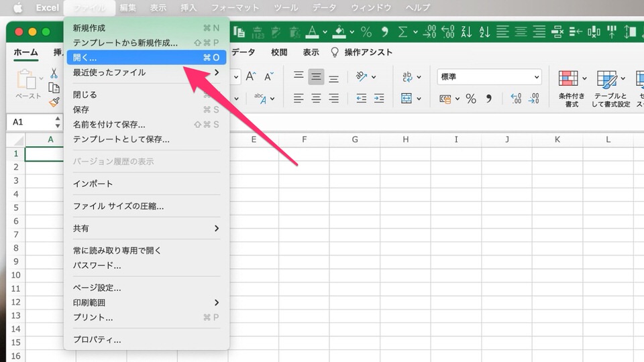Click the decrease indent icon
The image size is (644, 362).
(x=362, y=98)
